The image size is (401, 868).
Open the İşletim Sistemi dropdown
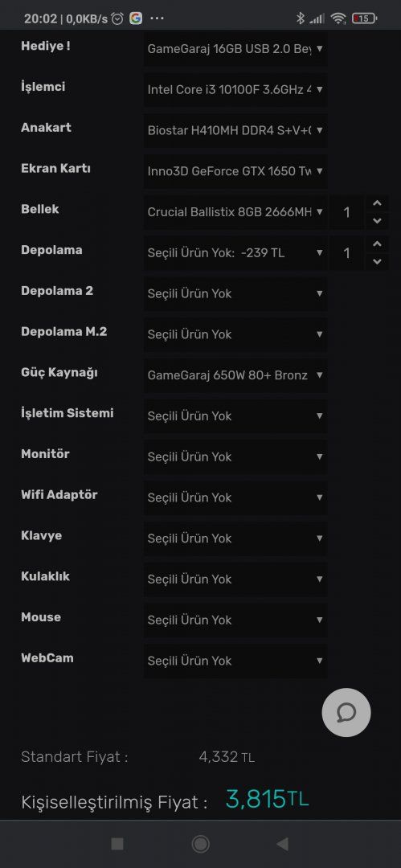(235, 416)
